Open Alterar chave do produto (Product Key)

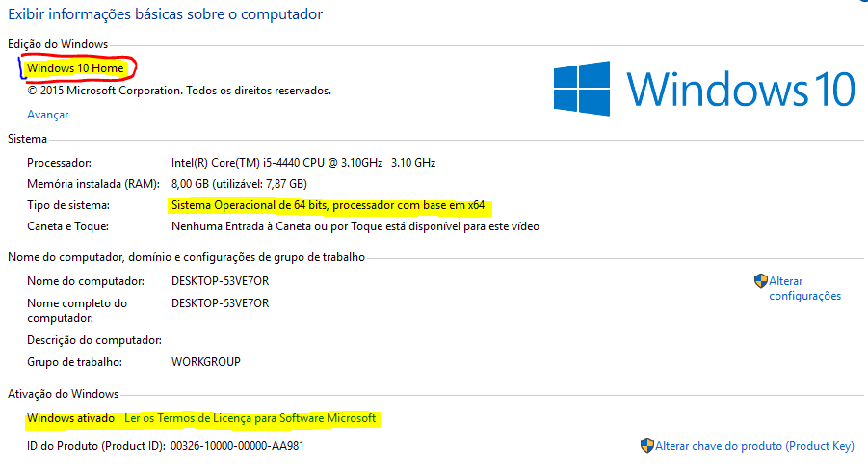point(754,446)
